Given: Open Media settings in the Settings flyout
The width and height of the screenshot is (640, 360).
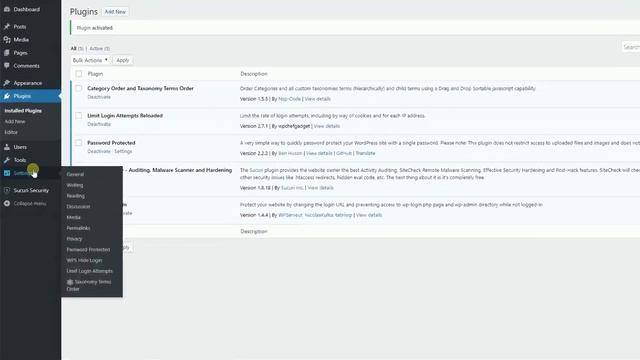Looking at the screenshot, I should (x=73, y=217).
